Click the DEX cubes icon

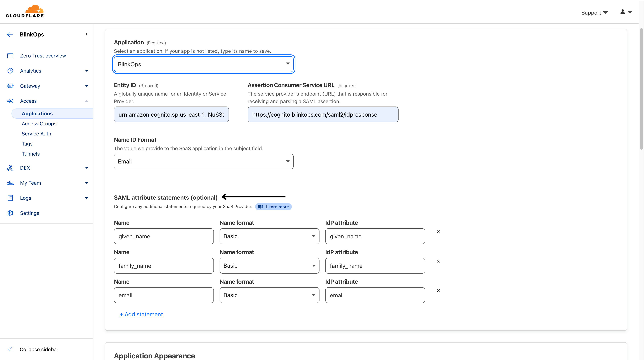tap(10, 168)
